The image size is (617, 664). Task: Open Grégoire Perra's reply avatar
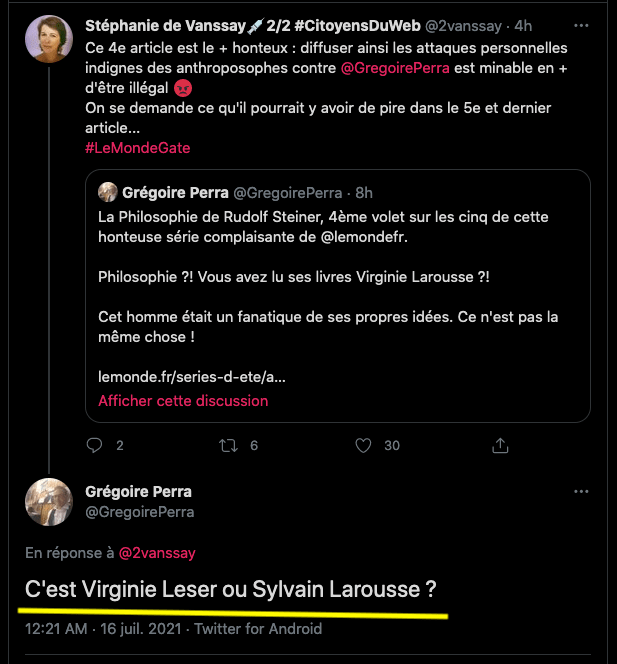tap(48, 502)
